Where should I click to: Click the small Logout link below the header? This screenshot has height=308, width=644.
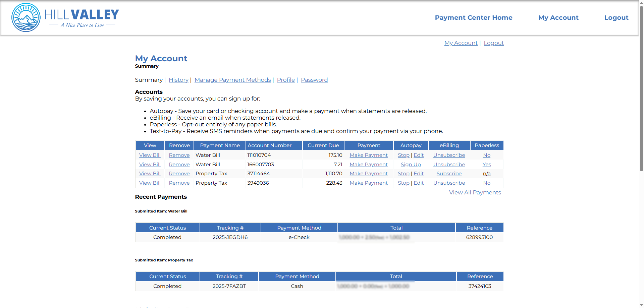click(494, 43)
